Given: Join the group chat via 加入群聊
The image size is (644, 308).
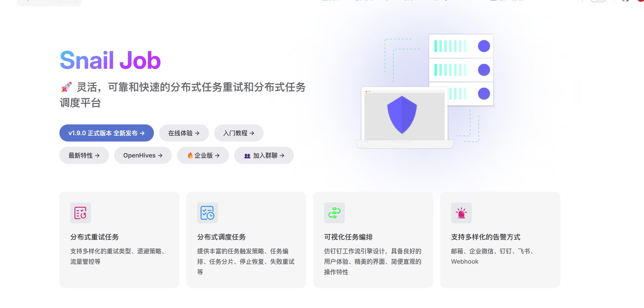Looking at the screenshot, I should point(264,155).
